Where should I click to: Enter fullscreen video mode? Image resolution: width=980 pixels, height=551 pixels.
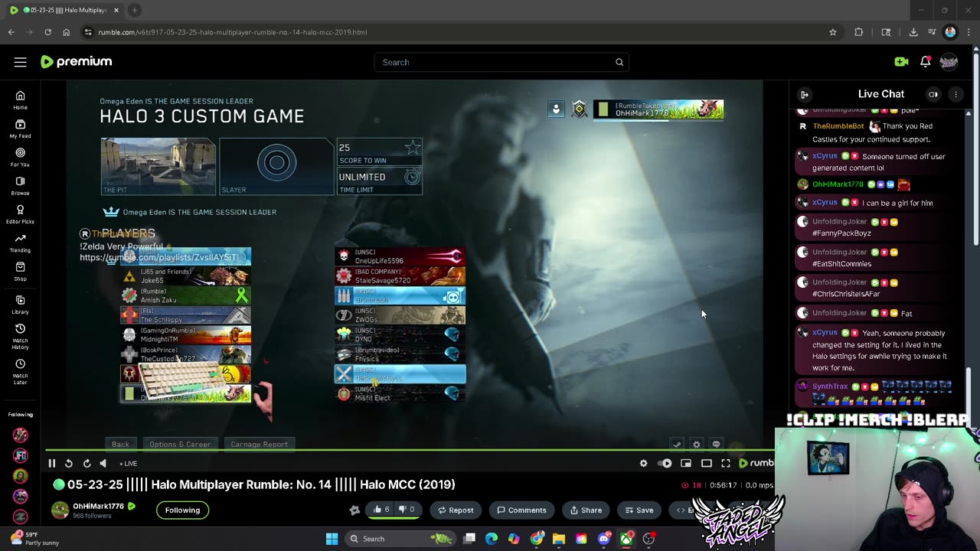[726, 463]
